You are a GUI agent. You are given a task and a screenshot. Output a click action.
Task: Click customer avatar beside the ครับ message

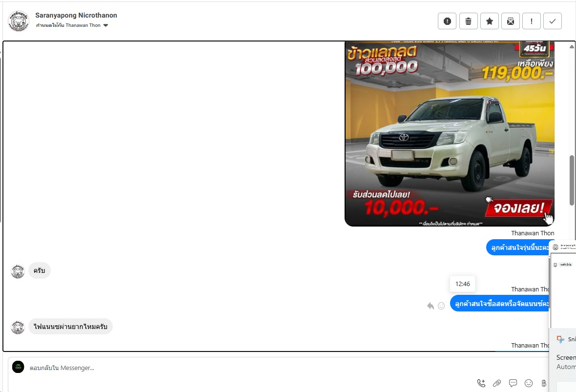18,271
